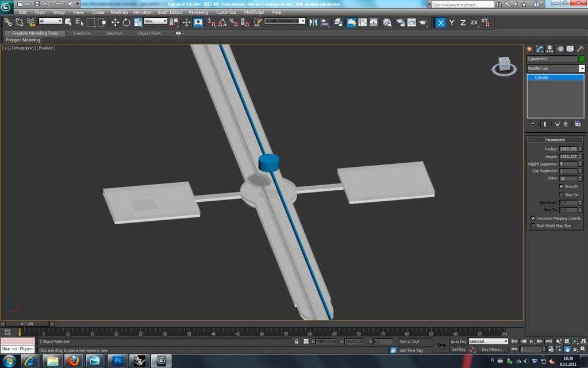
Task: Toggle Spinner Snap
Action: click(x=245, y=22)
